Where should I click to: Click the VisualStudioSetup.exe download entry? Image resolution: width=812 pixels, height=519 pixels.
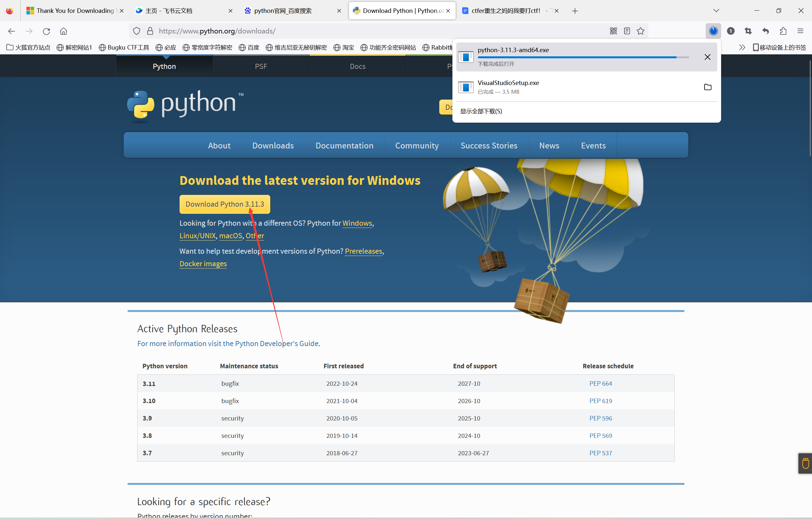coord(586,87)
